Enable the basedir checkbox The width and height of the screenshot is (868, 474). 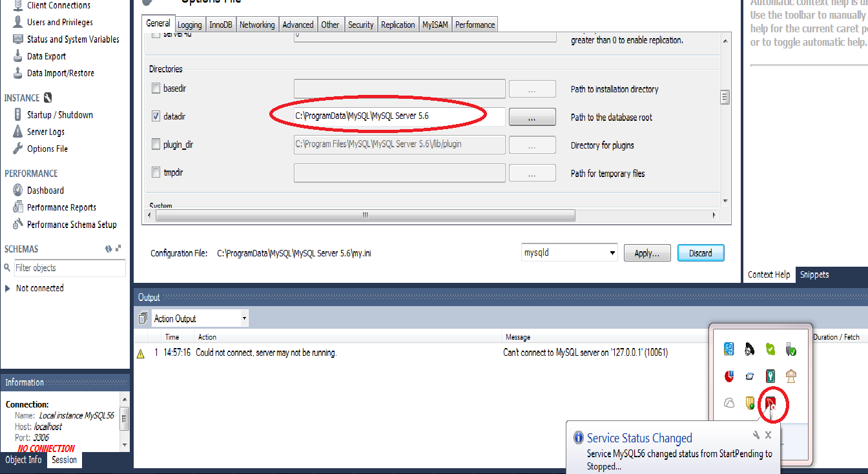(156, 88)
